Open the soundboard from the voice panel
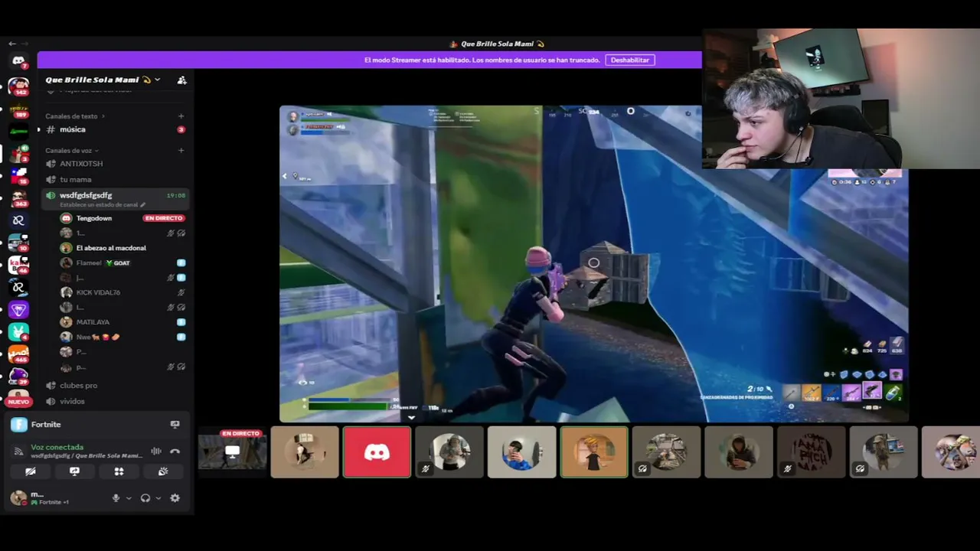980x551 pixels. click(x=163, y=471)
